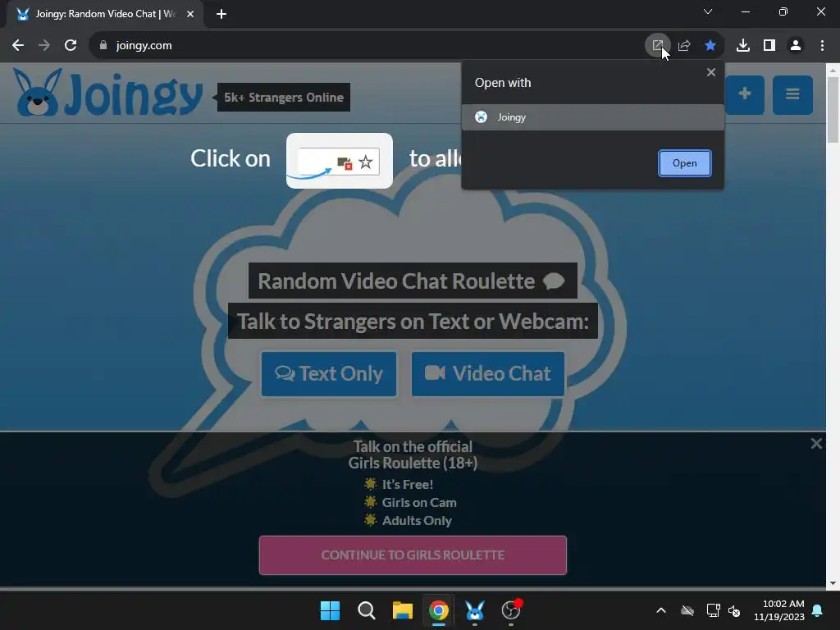
Task: Show hidden system tray icons
Action: pos(661,610)
